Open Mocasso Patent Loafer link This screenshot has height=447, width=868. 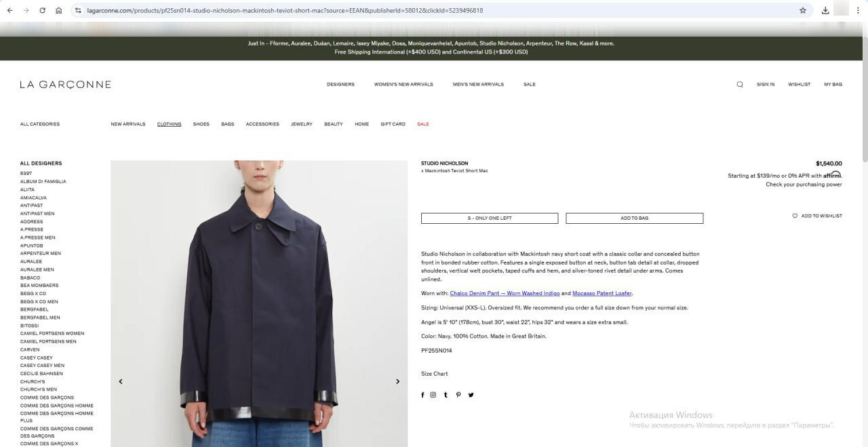(602, 293)
